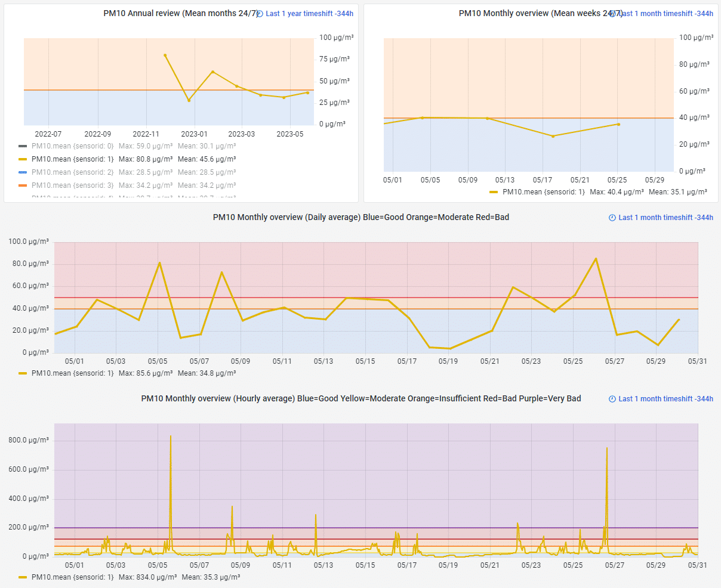Screen dimensions: 721x588
Task: Toggle series PM10.mean {sensorid: 3} in Annual legend
Action: click(x=72, y=185)
